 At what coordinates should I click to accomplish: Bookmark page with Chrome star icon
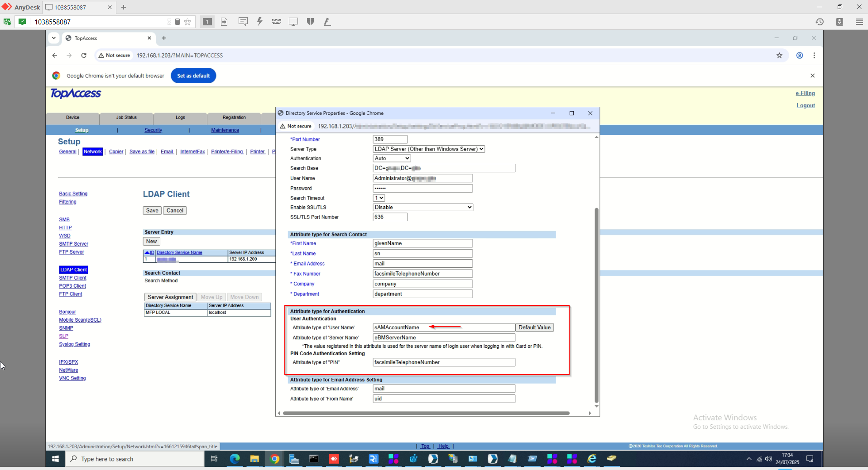(779, 55)
